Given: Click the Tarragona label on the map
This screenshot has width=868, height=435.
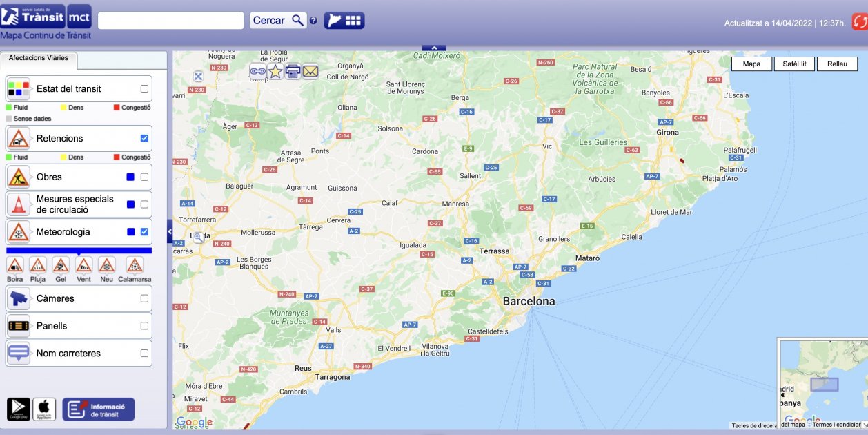Looking at the screenshot, I should 333,377.
